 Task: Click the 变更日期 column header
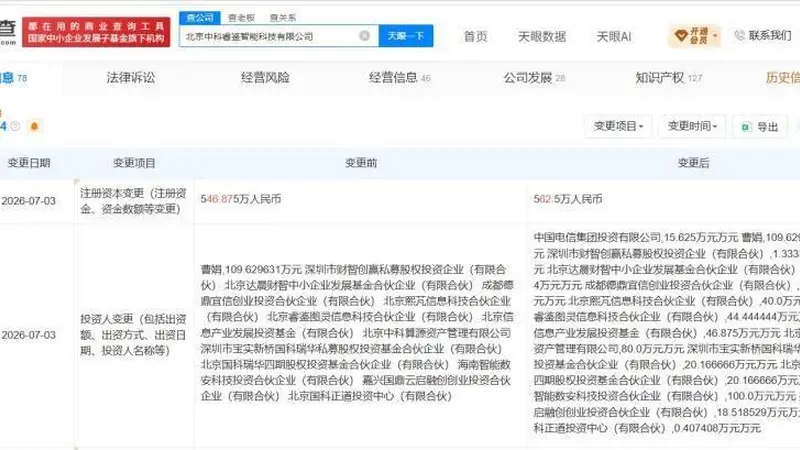point(29,163)
